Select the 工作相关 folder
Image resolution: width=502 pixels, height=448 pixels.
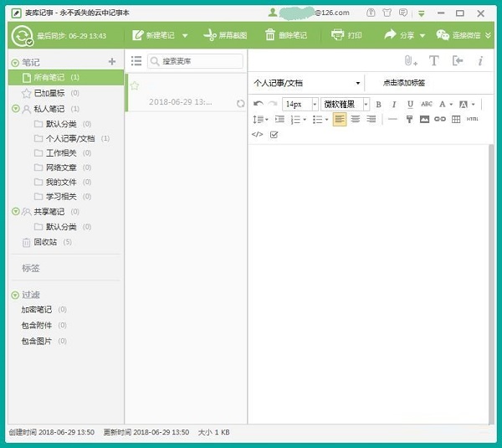click(x=61, y=153)
